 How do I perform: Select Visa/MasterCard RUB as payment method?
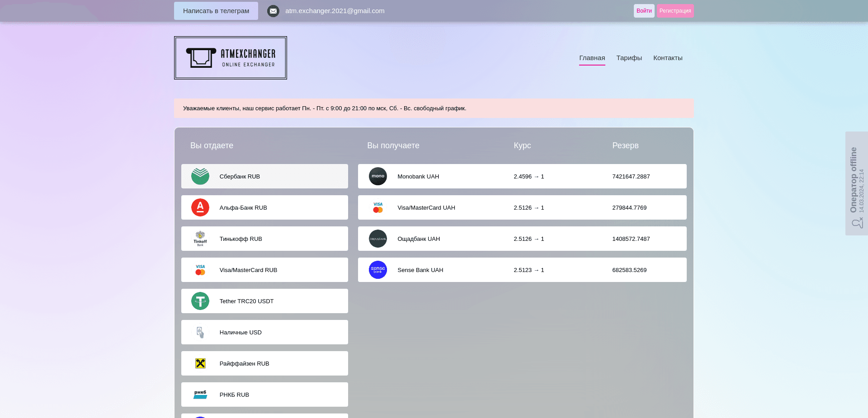[x=264, y=270]
